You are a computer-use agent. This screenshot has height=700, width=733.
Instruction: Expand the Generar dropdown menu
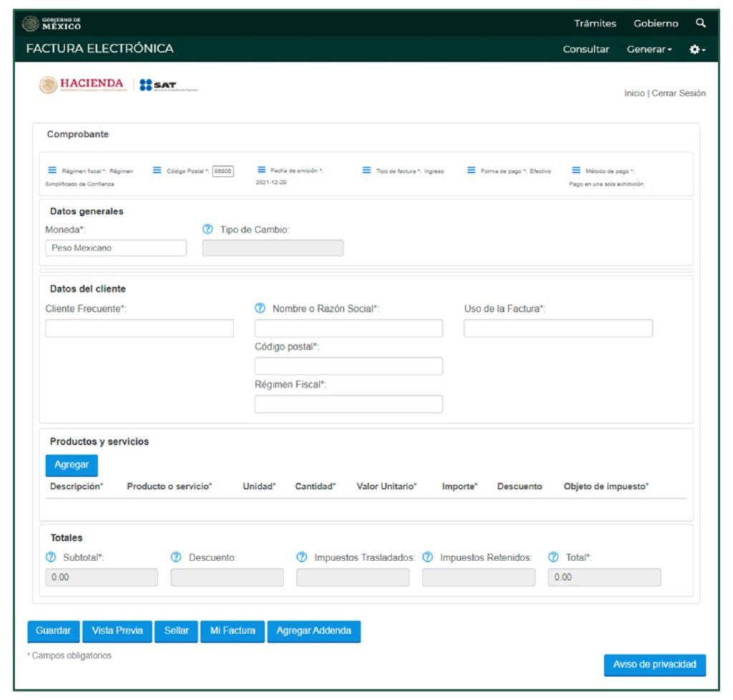(649, 49)
